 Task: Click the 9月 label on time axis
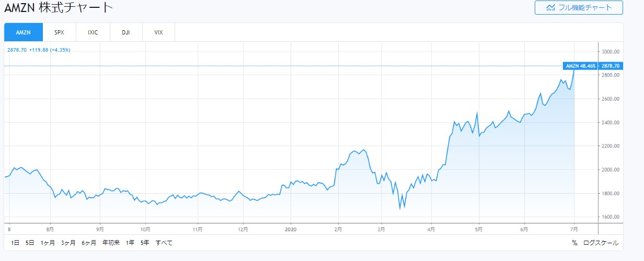(100, 229)
